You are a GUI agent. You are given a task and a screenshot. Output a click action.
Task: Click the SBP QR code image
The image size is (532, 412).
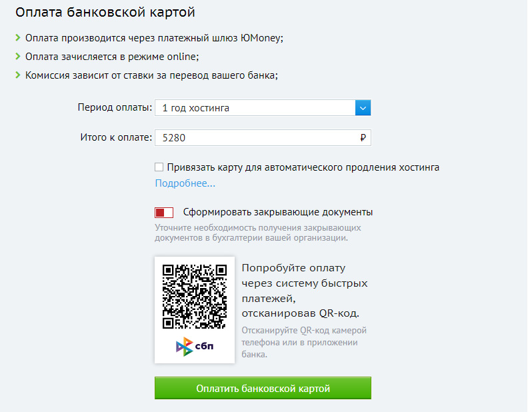point(195,297)
